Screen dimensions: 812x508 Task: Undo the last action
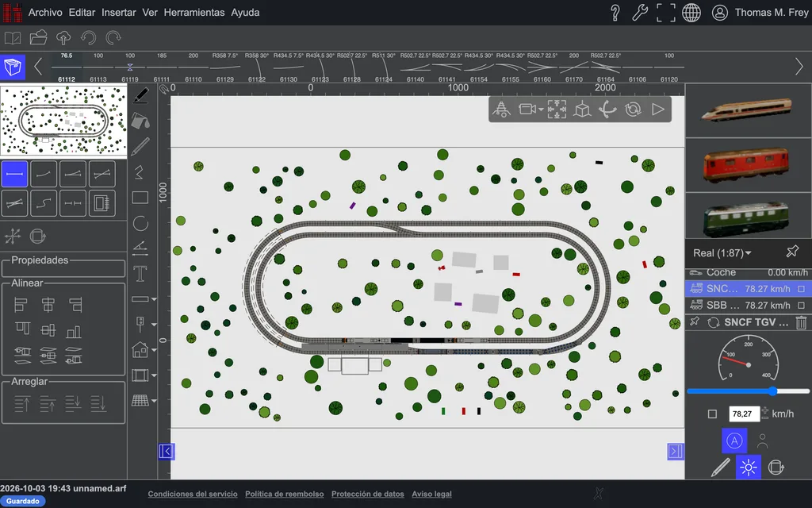click(89, 38)
